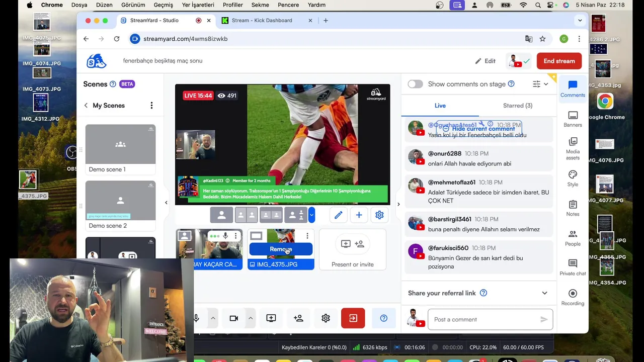The height and width of the screenshot is (362, 644).
Task: Click Edit beside the broadcast title
Action: coord(485,61)
